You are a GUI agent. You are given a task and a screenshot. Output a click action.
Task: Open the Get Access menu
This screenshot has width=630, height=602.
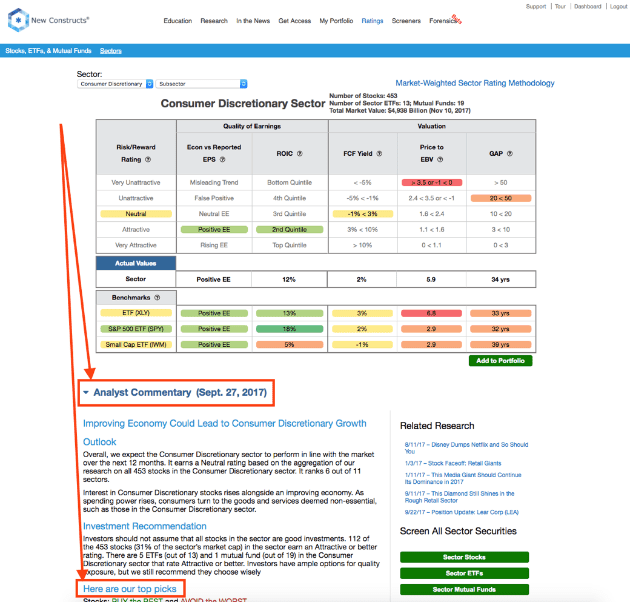pyautogui.click(x=295, y=21)
